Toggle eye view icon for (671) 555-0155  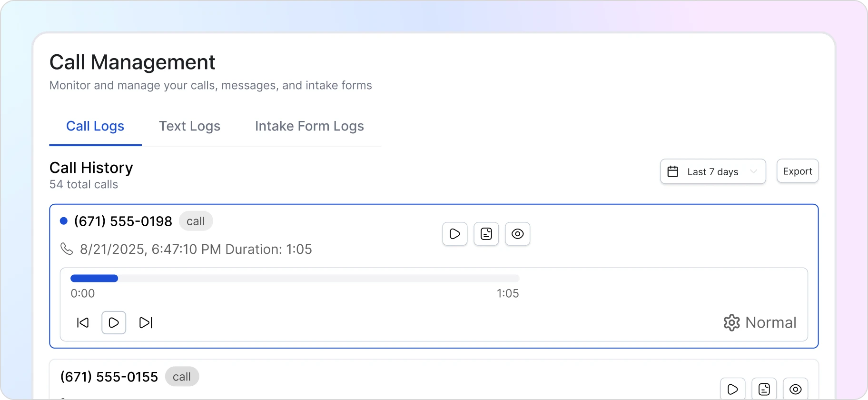[795, 389]
